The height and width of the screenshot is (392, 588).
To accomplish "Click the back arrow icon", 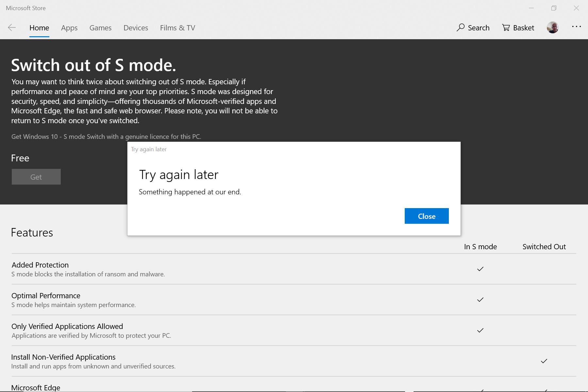I will coord(12,28).
